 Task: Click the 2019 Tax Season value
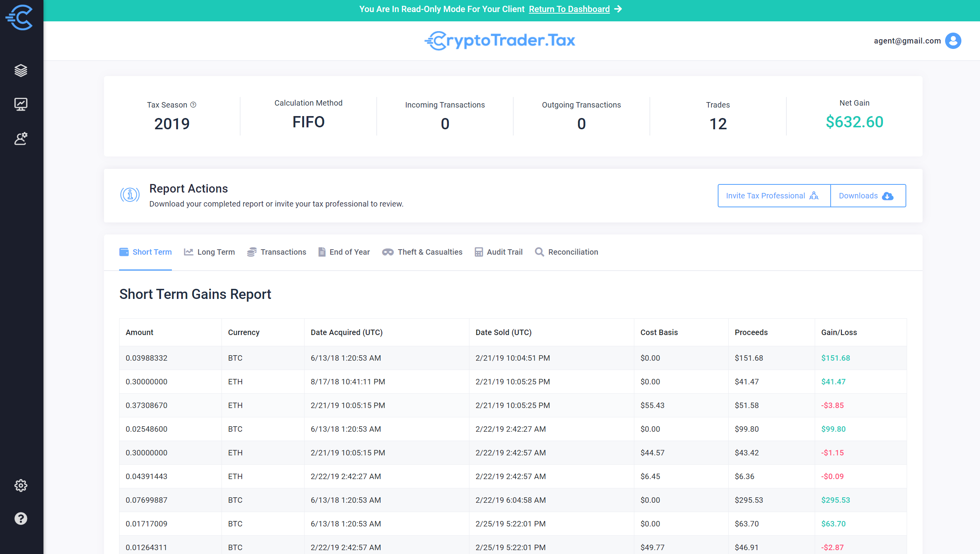click(171, 124)
